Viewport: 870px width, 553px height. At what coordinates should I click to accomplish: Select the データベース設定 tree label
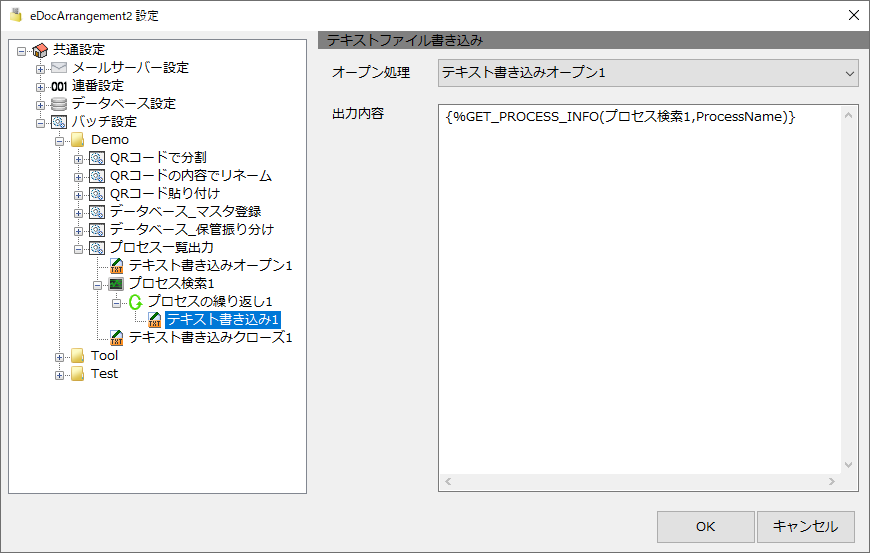pyautogui.click(x=124, y=104)
